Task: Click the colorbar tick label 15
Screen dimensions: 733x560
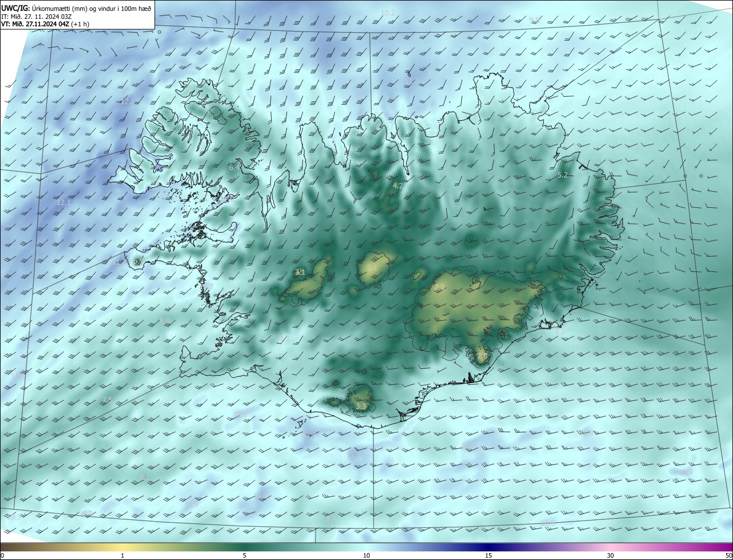Action: (488, 555)
